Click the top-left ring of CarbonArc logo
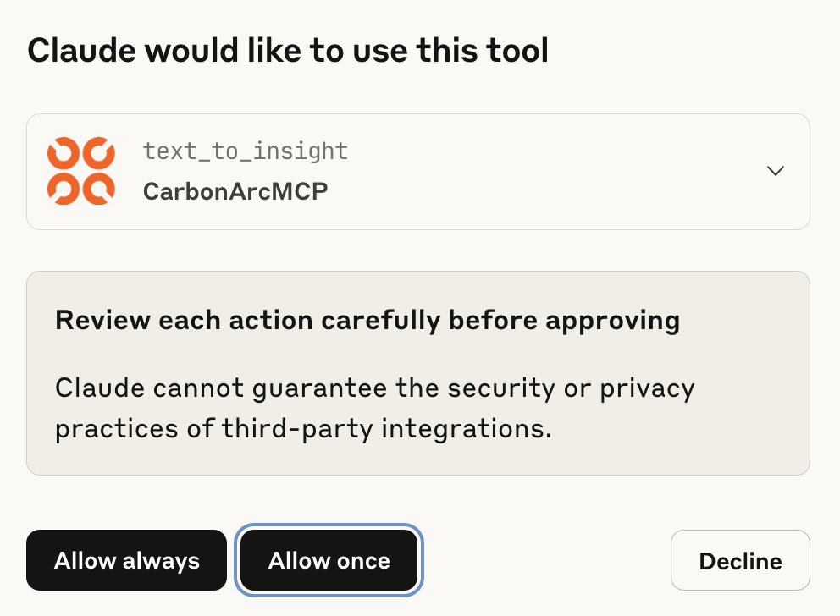The image size is (840, 616). tap(64, 153)
